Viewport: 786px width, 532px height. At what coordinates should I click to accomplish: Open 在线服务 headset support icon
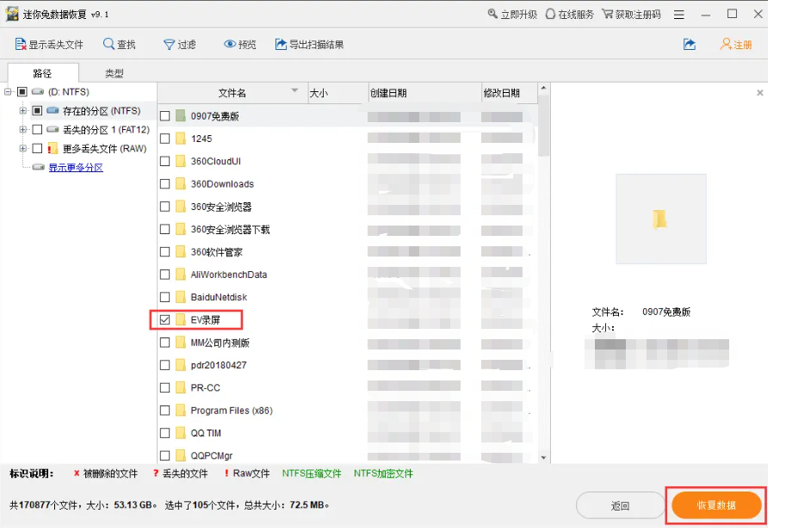click(550, 15)
